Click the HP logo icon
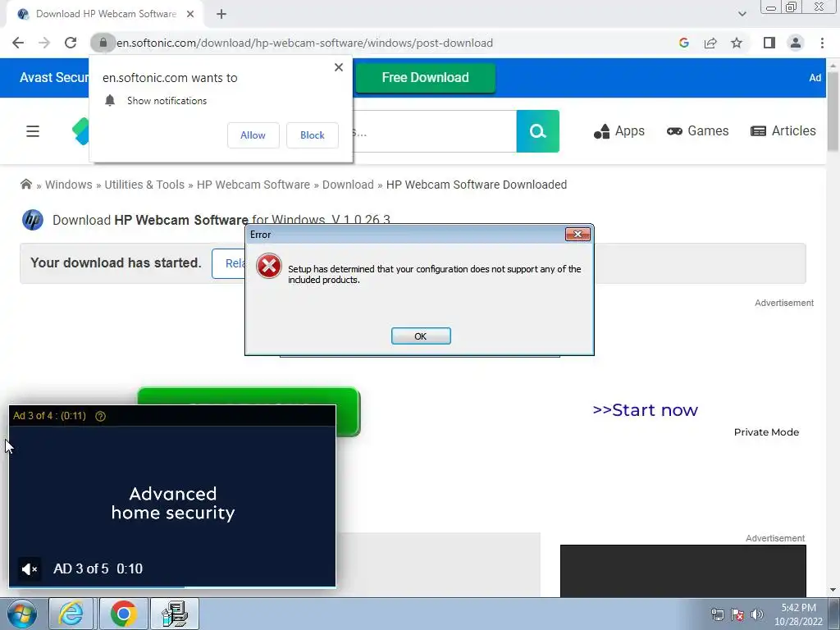The image size is (840, 630). tap(33, 220)
